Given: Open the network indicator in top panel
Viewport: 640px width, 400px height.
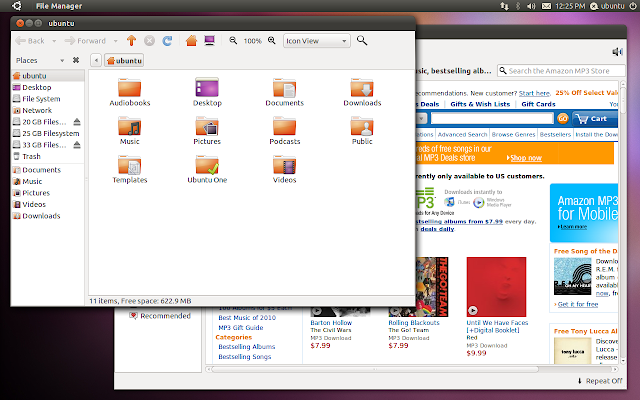Looking at the screenshot, I should click(504, 6).
